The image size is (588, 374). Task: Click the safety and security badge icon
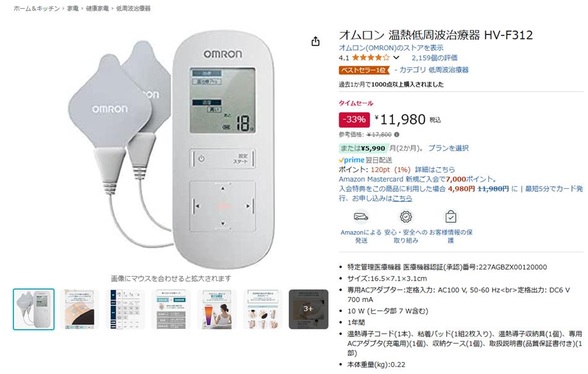(406, 217)
